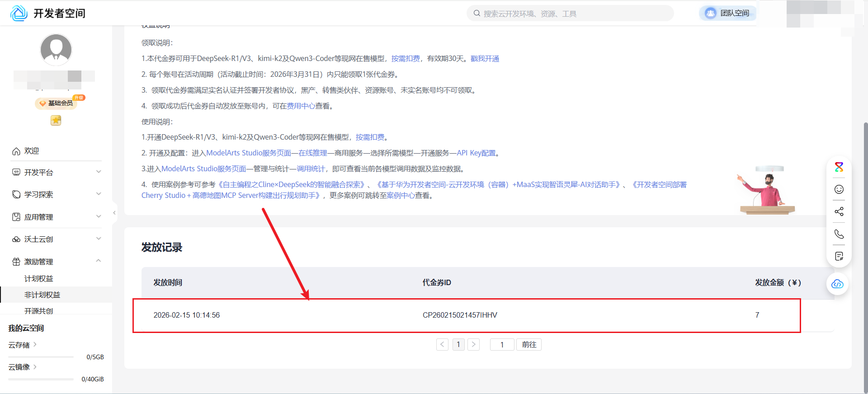Viewport: 868px width, 394px height.
Task: Click the 基础会员 membership badge
Action: coord(57,103)
